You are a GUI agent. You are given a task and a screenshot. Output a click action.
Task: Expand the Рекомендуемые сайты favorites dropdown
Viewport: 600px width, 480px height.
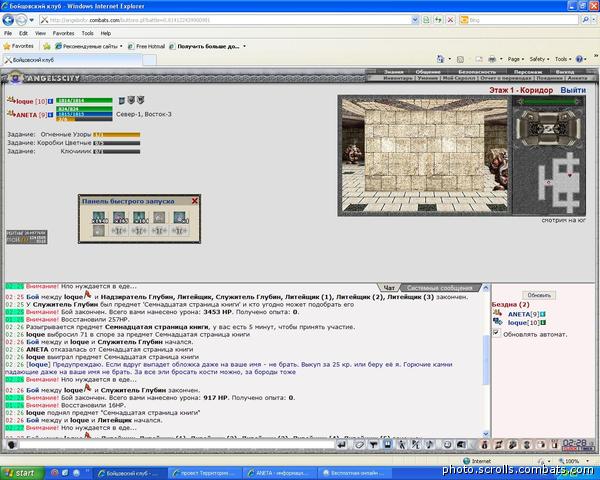coord(121,46)
